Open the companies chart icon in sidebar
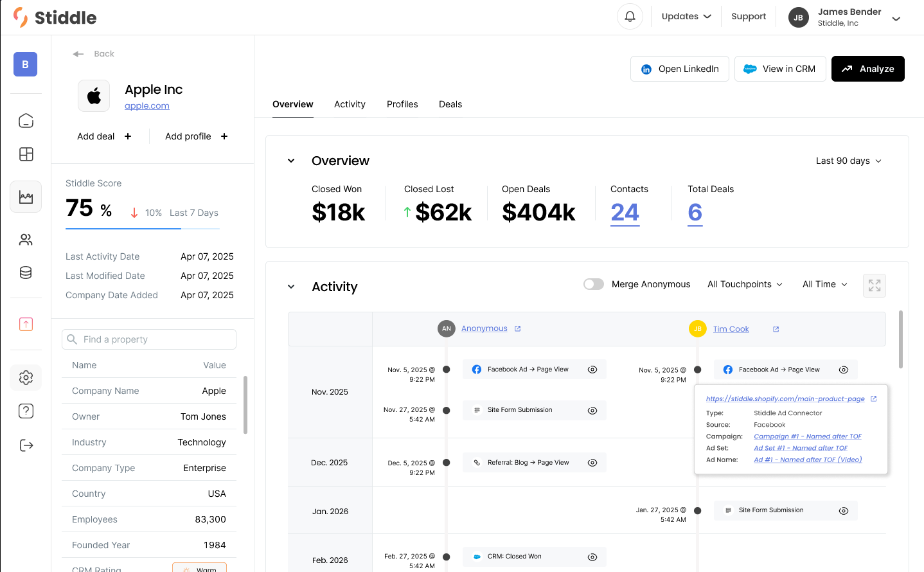The height and width of the screenshot is (572, 924). 26,197
